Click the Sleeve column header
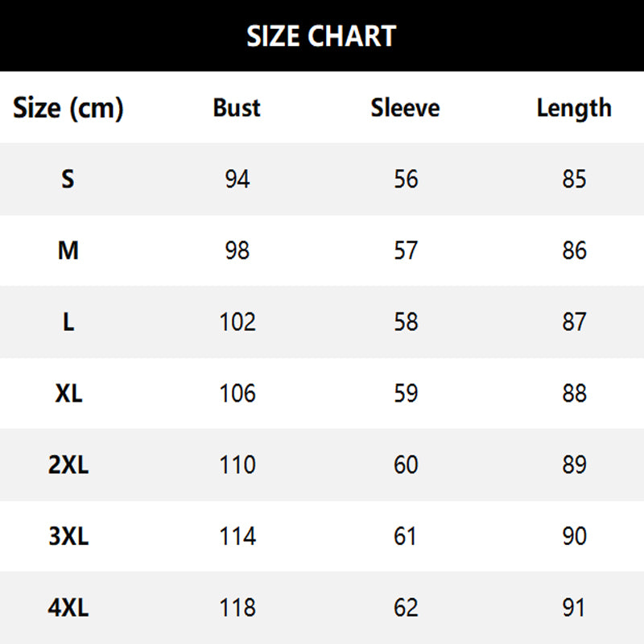 tap(405, 108)
